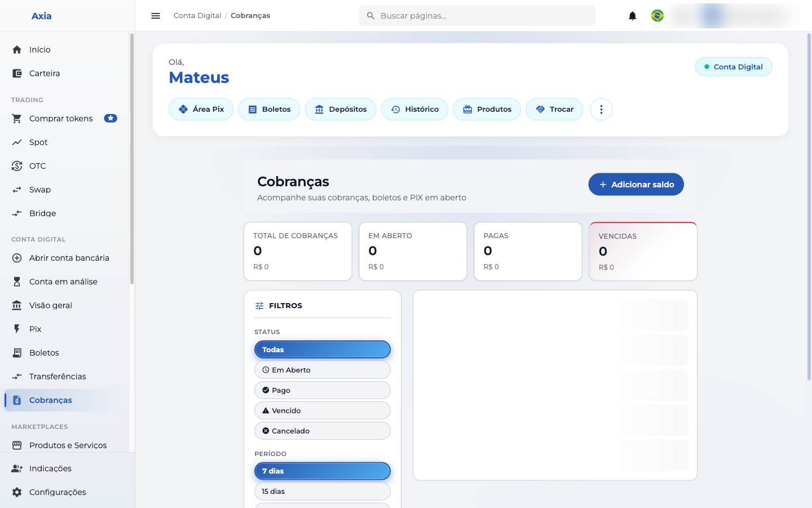Open the Área Pix shortcut
This screenshot has width=812, height=508.
coord(201,110)
